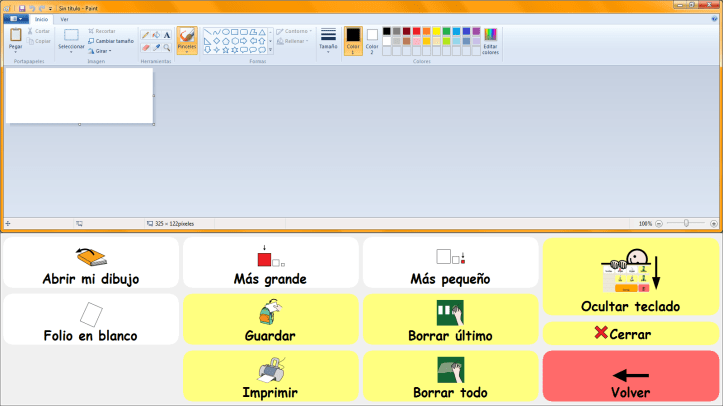The height and width of the screenshot is (406, 723).
Task: Expand the Tamaño line size dropdown
Action: [328, 40]
